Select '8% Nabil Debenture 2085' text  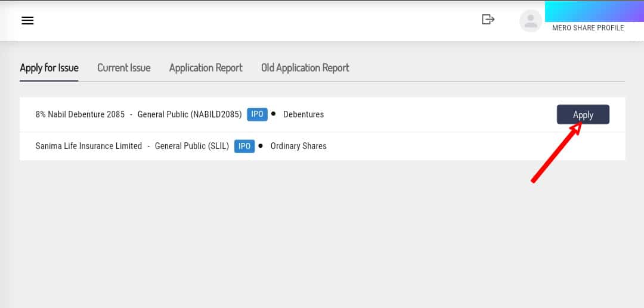click(80, 114)
